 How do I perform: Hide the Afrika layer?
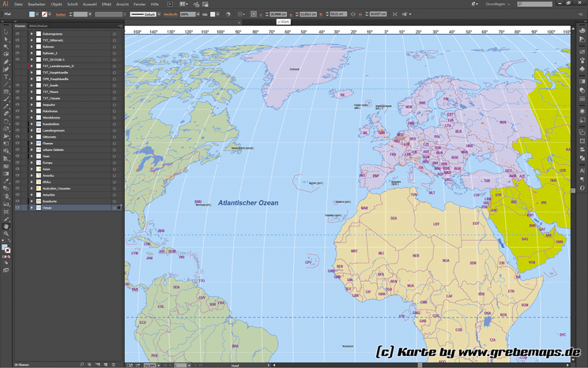[x=17, y=181]
